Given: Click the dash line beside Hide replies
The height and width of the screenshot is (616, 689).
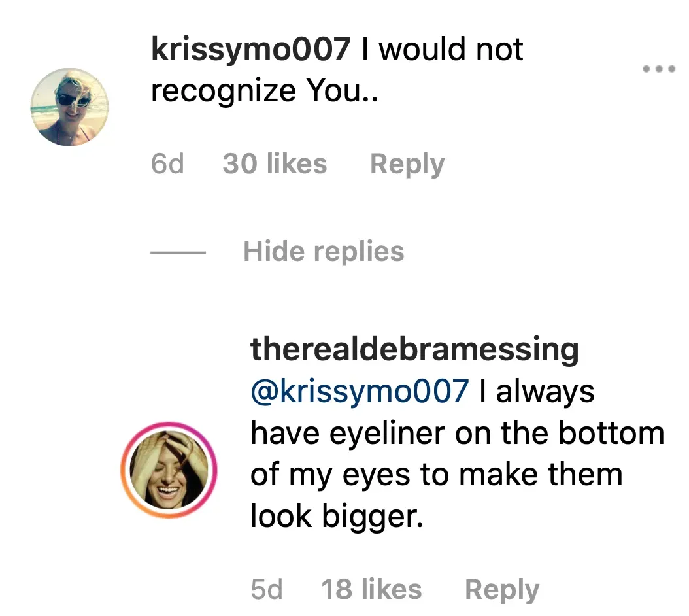Looking at the screenshot, I should click(178, 252).
